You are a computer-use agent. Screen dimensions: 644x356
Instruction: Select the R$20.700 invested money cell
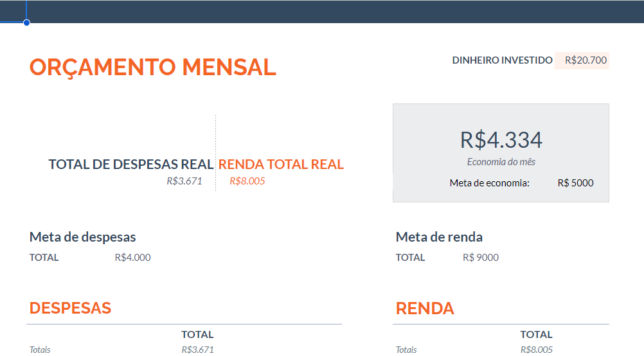tap(586, 60)
